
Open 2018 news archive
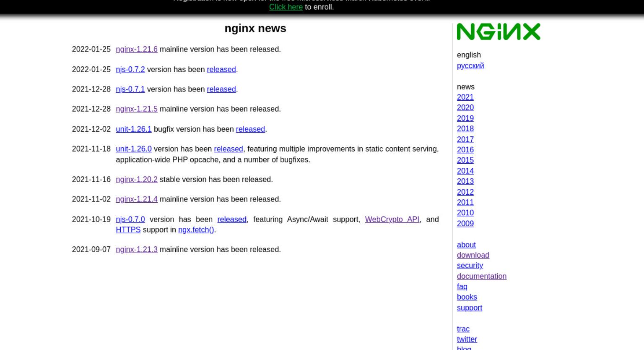[x=465, y=128]
